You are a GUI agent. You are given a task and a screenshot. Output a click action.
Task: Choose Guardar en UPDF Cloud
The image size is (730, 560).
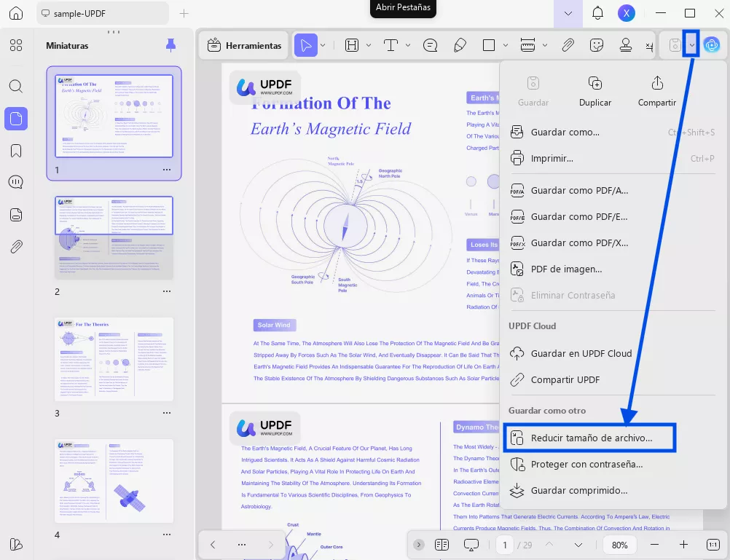pos(612,353)
